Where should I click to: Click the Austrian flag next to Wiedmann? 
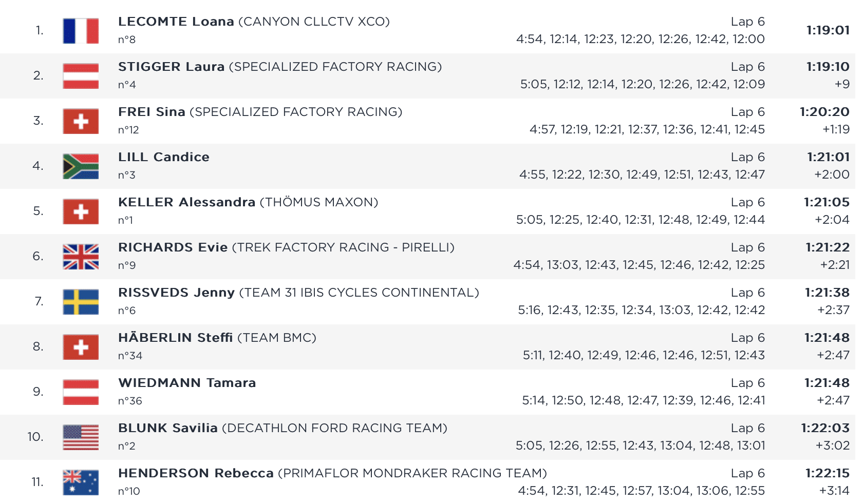coord(81,392)
